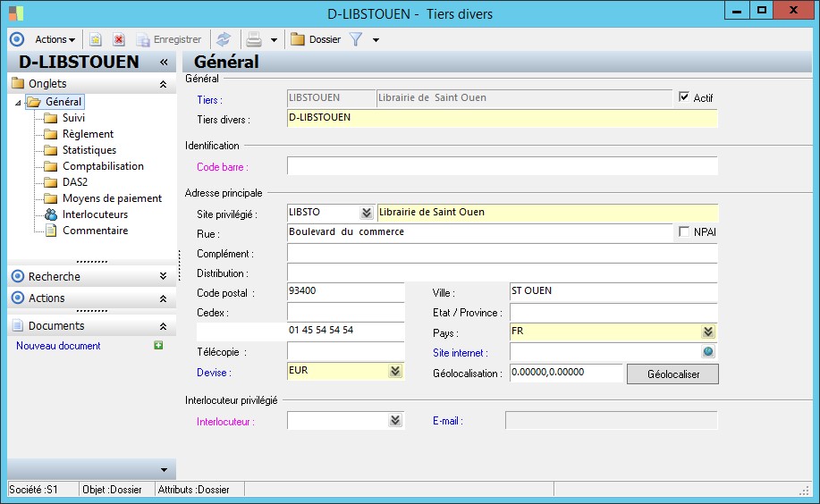Expand the Devise currency dropdown

coord(395,372)
